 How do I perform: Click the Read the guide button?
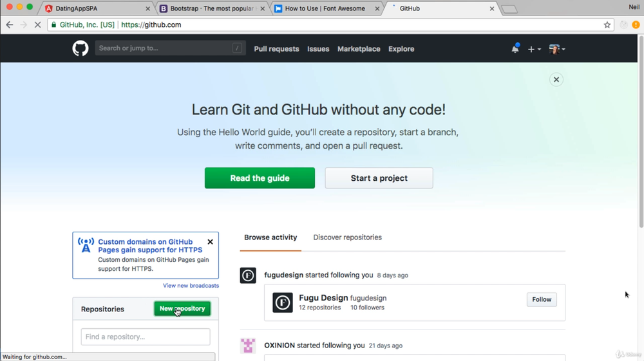260,178
